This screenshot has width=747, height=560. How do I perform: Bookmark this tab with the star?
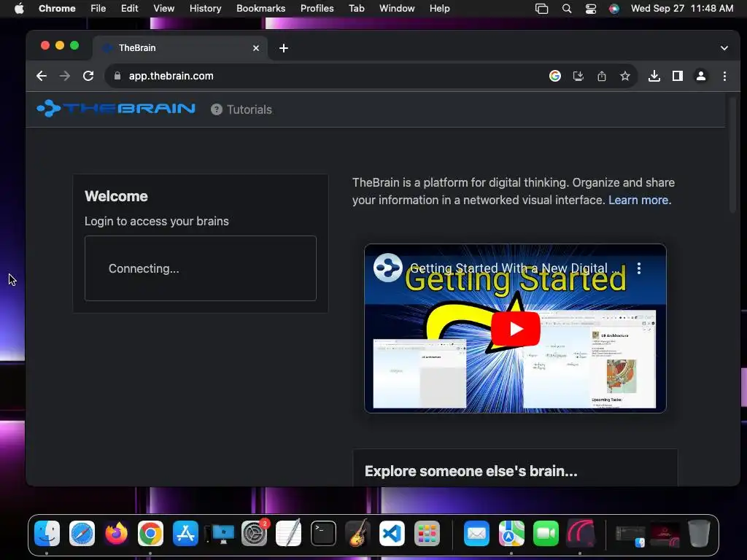tap(625, 76)
